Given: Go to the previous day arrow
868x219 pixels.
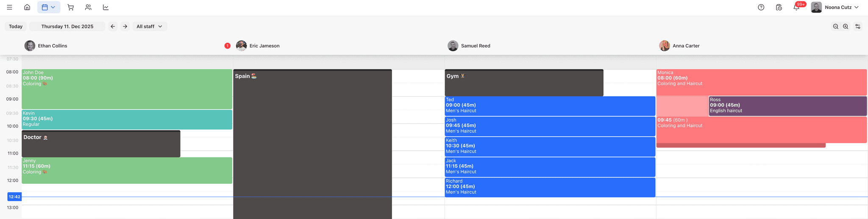Looking at the screenshot, I should pos(113,26).
